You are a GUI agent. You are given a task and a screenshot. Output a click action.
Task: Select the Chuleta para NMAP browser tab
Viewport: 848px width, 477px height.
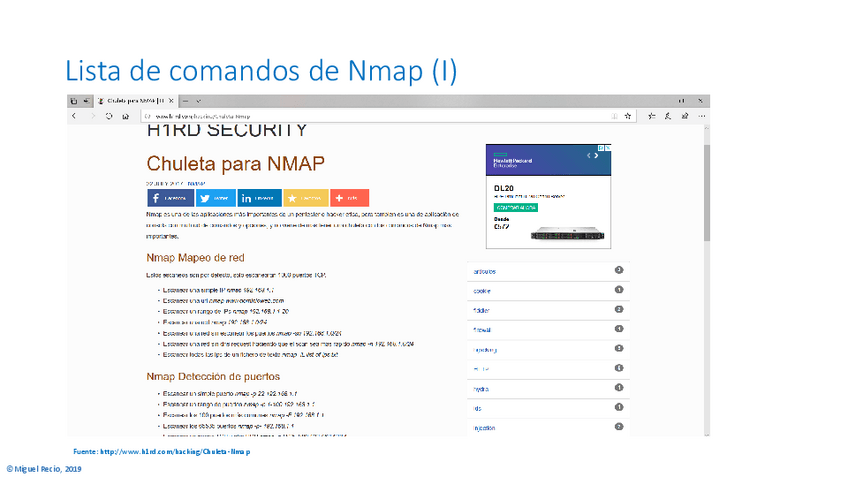[136, 101]
